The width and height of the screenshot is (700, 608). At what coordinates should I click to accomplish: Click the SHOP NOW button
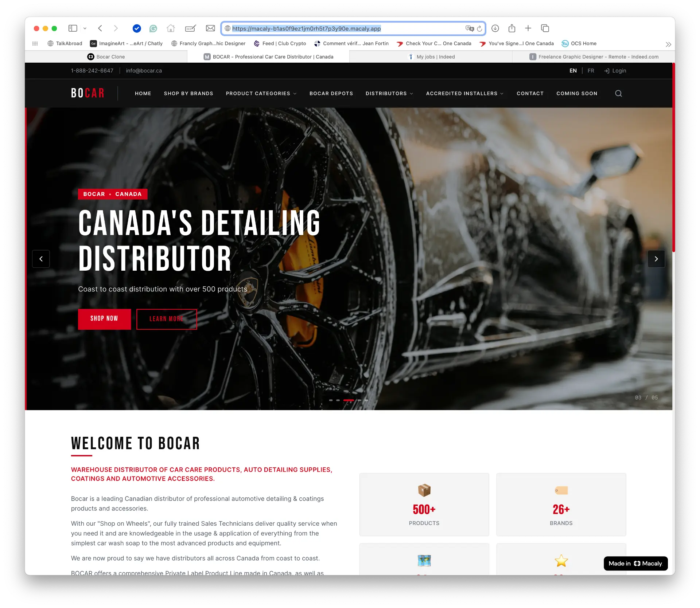click(x=104, y=319)
